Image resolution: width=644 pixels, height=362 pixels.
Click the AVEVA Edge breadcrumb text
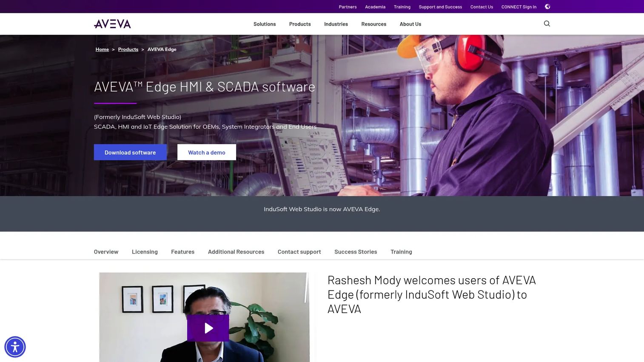pyautogui.click(x=162, y=49)
